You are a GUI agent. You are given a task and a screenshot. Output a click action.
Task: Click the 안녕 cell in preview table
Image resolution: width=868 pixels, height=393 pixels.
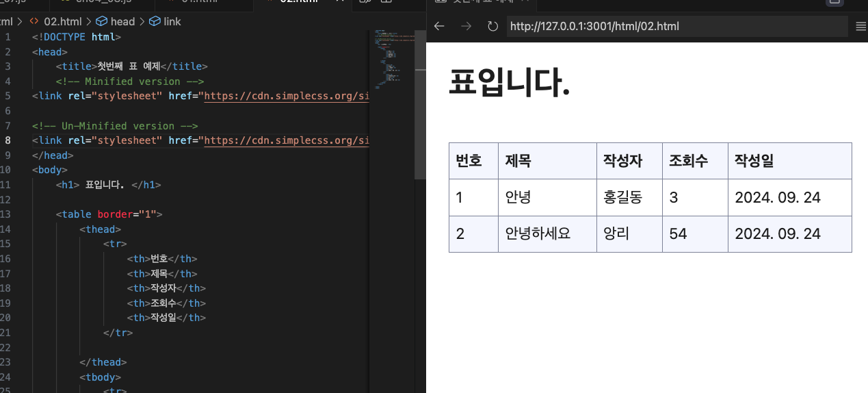click(x=547, y=197)
